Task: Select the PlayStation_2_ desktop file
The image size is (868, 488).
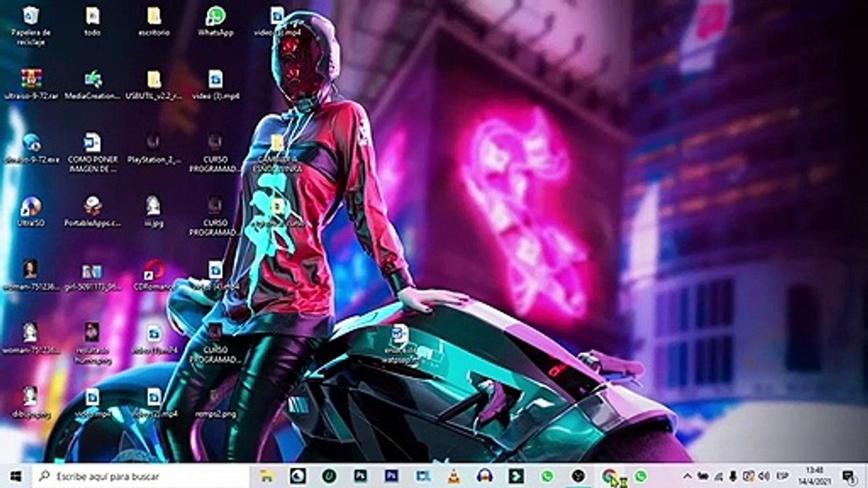Action: pyautogui.click(x=154, y=148)
